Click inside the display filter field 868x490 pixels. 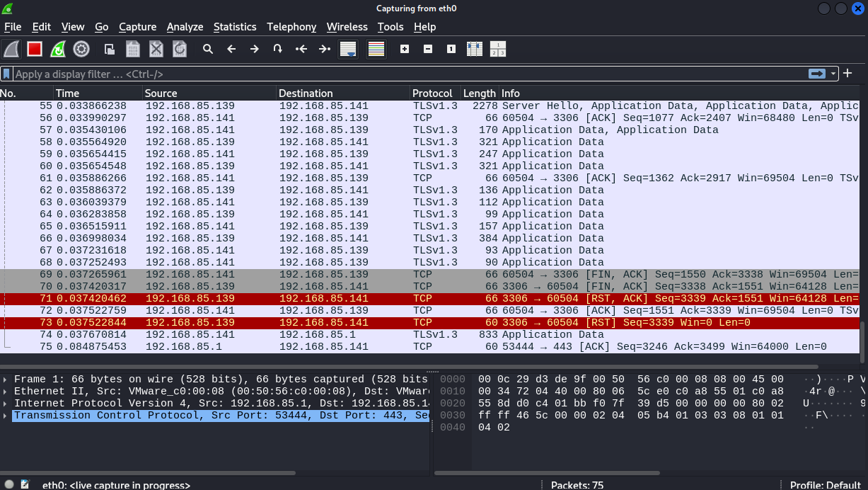pyautogui.click(x=403, y=74)
